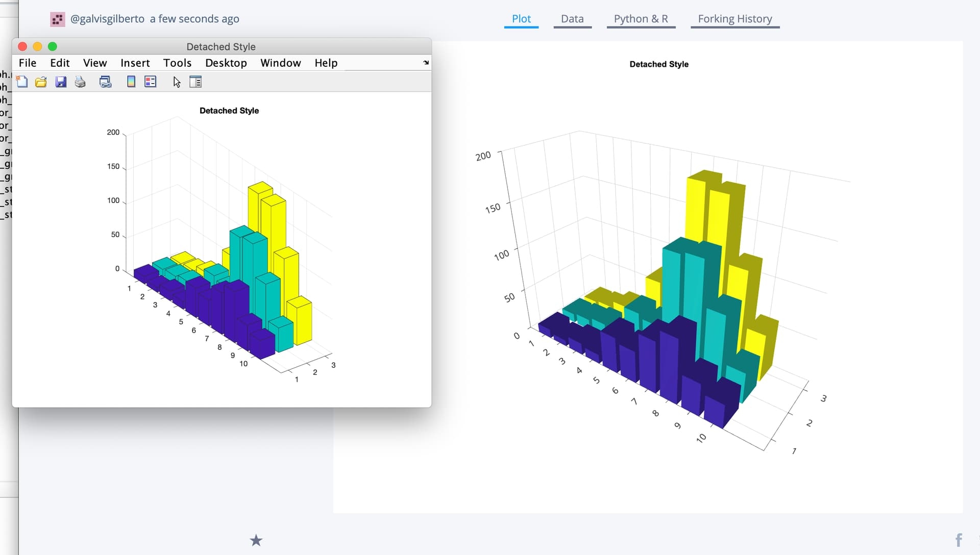Expand the toolbar overflow chevron
This screenshot has width=980, height=555.
tap(425, 63)
